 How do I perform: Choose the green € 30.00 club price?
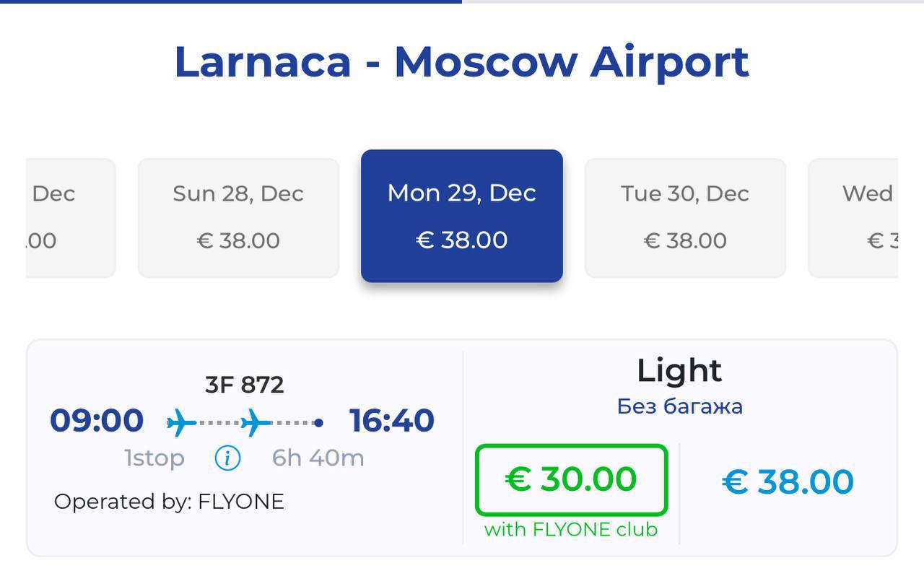click(571, 479)
